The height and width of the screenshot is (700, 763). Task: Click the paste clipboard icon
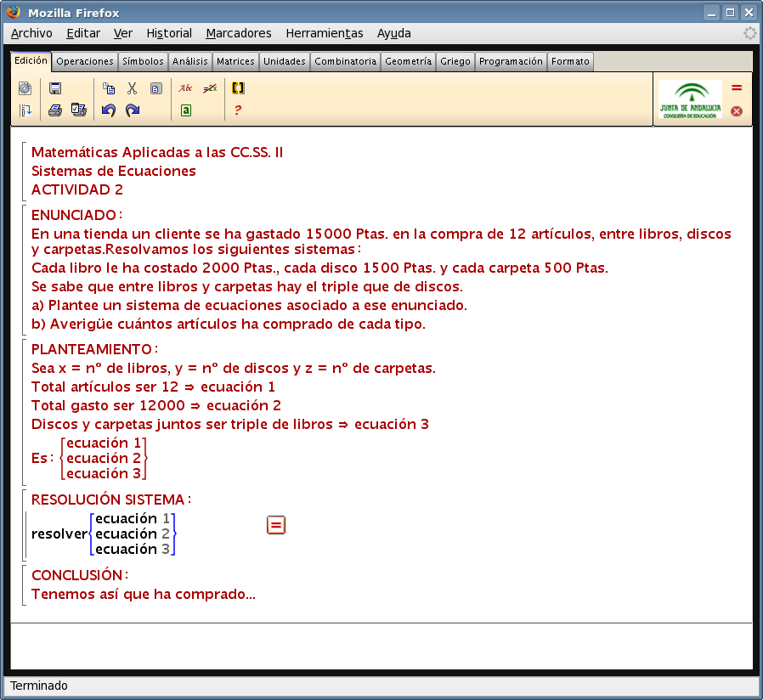pyautogui.click(x=155, y=88)
